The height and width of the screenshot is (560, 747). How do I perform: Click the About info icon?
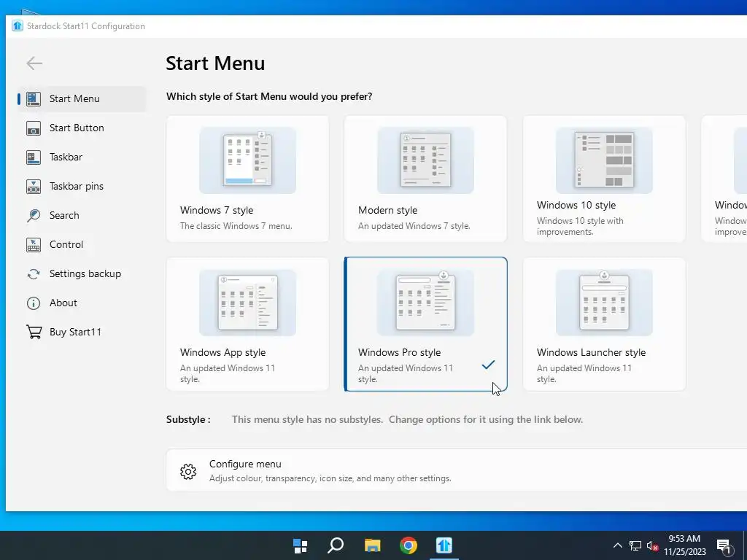click(x=34, y=303)
